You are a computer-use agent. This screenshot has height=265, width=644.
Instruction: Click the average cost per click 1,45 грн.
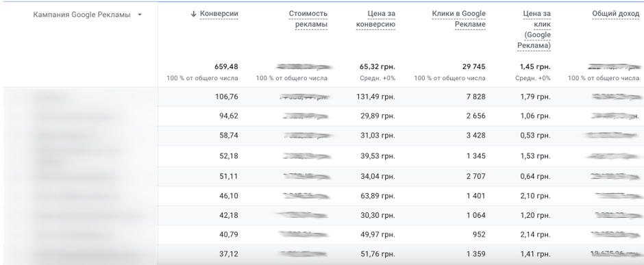[x=535, y=66]
